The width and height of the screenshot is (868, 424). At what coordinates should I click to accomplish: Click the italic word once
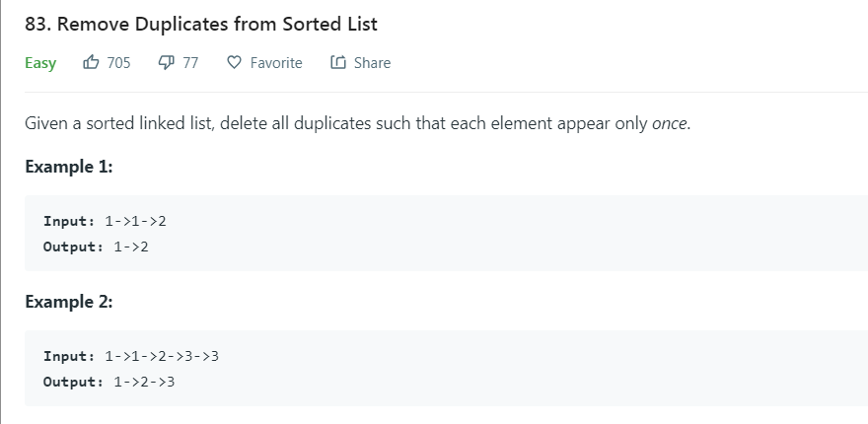pyautogui.click(x=669, y=126)
